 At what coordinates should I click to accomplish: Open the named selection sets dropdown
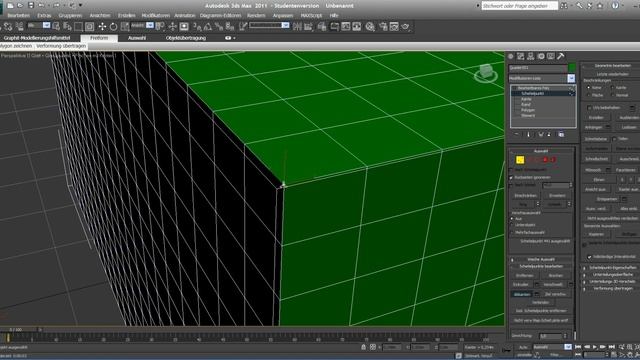tap(285, 25)
